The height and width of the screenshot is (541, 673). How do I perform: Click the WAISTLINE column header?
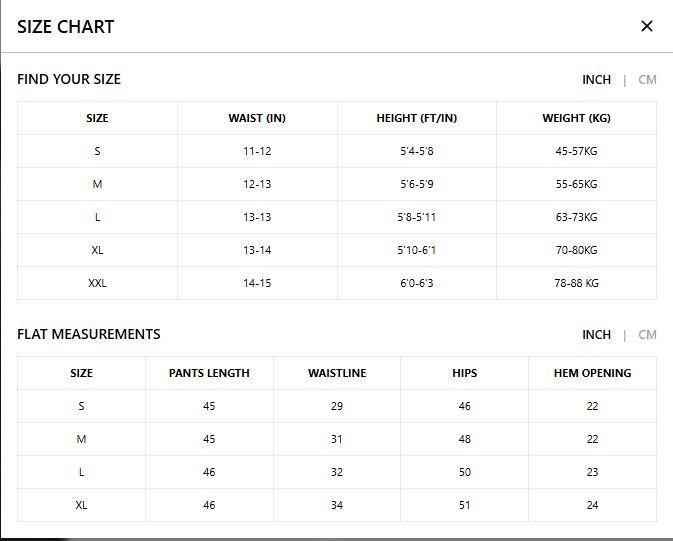(x=337, y=373)
